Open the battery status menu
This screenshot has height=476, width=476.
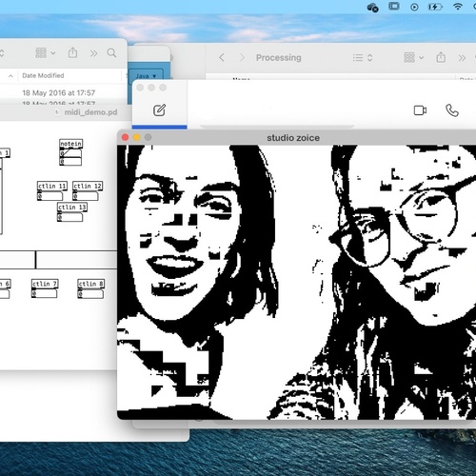pos(435,7)
